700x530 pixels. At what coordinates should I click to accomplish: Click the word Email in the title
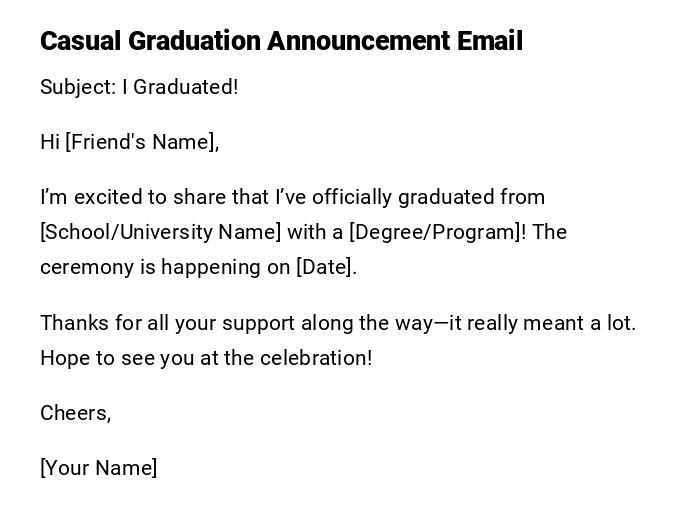490,41
